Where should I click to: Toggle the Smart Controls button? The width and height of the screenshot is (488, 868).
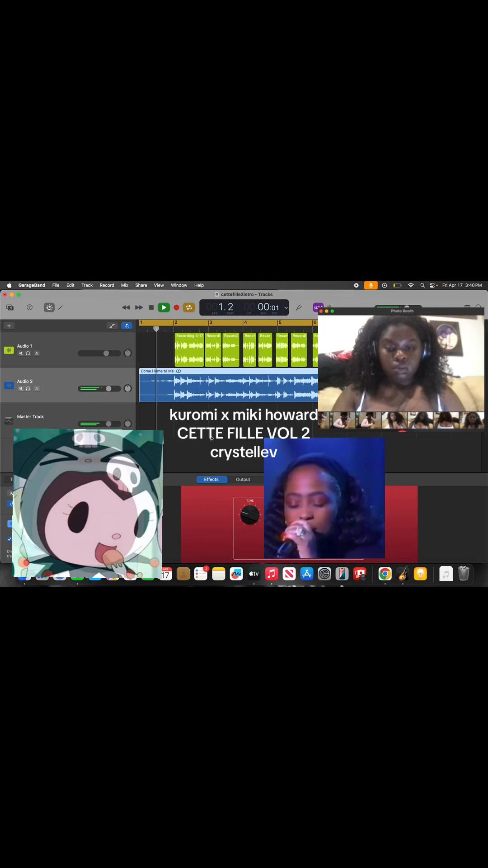[49, 307]
